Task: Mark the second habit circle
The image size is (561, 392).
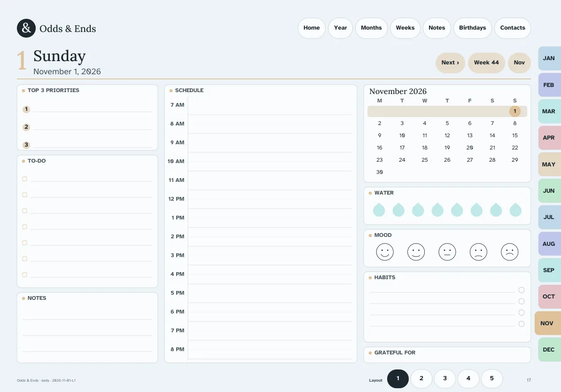Action: 521,301
